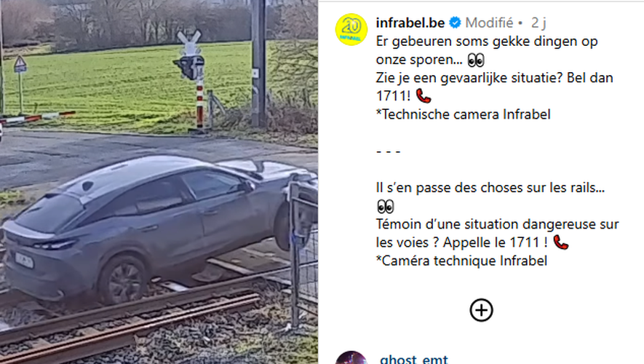This screenshot has width=644, height=364.
Task: Click the '*Technische camera Infrabel' text line
Action: tap(464, 114)
